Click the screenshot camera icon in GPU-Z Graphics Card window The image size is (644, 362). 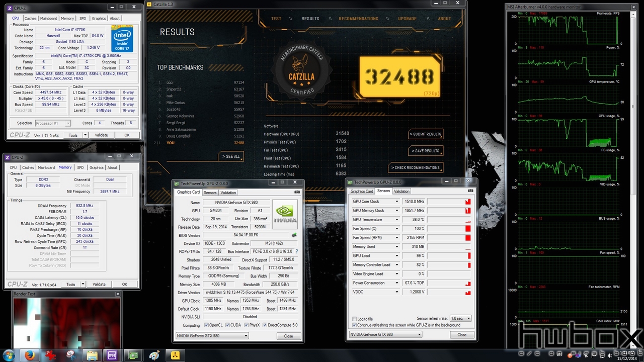(x=297, y=192)
